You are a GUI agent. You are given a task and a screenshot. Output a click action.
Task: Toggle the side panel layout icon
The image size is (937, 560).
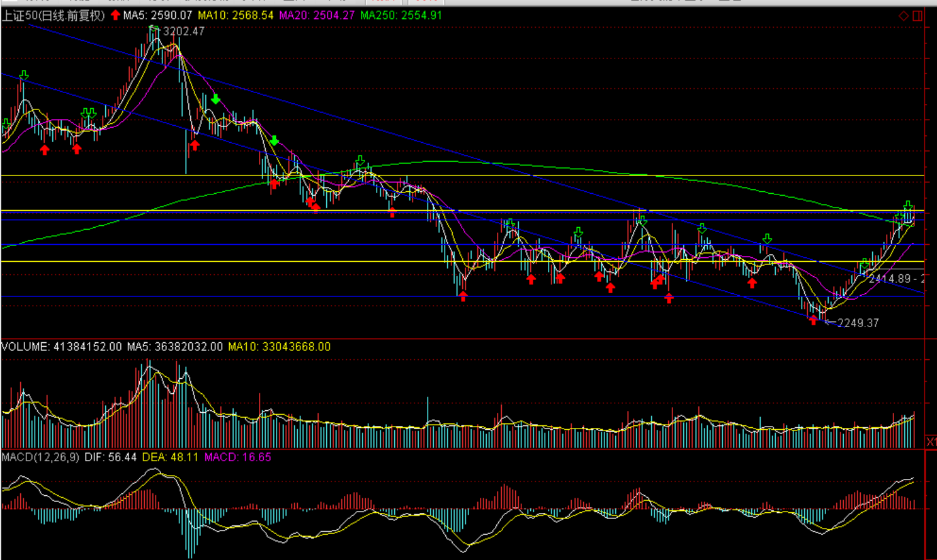pyautogui.click(x=917, y=16)
